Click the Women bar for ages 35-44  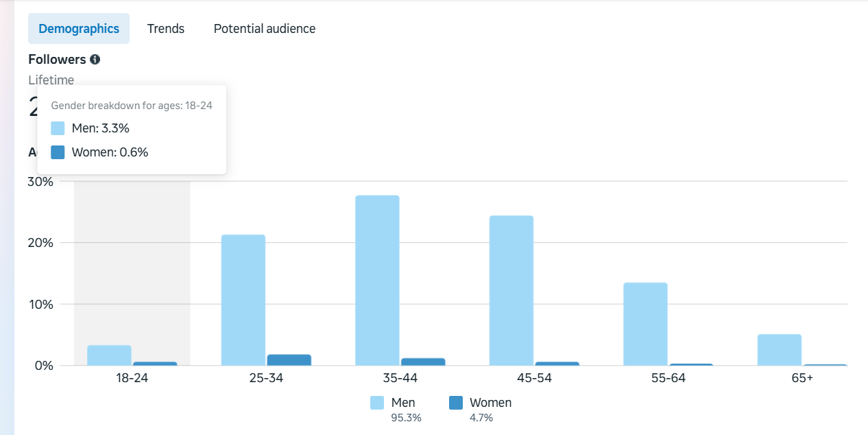423,362
